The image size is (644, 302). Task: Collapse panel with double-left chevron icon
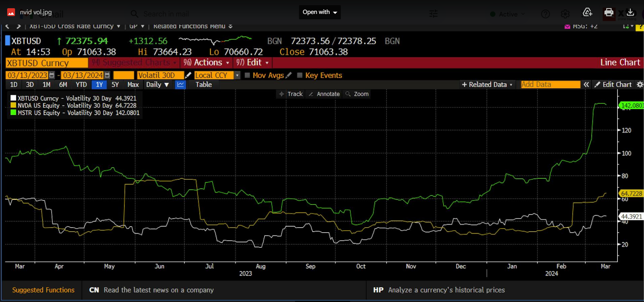(x=586, y=85)
